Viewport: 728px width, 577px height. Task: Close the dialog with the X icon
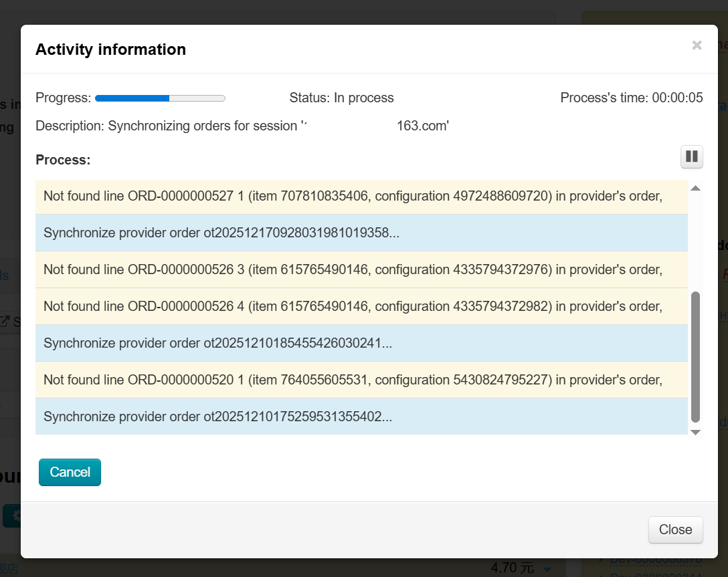click(697, 45)
